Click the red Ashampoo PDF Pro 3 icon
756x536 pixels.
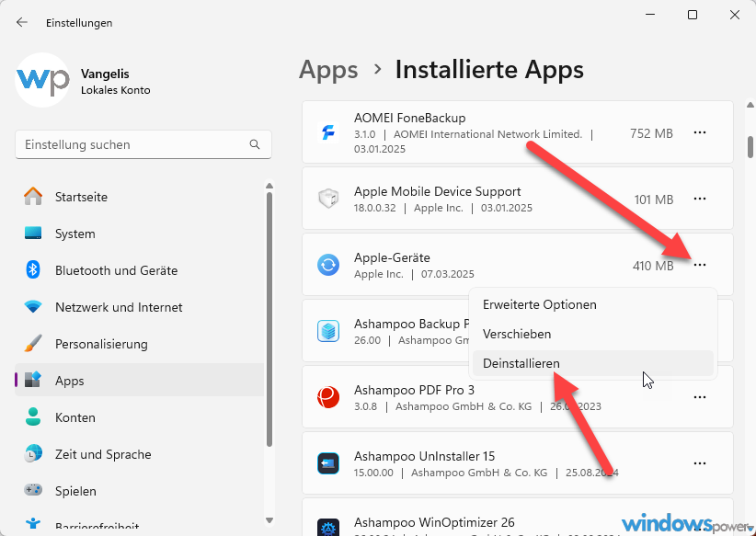[328, 397]
